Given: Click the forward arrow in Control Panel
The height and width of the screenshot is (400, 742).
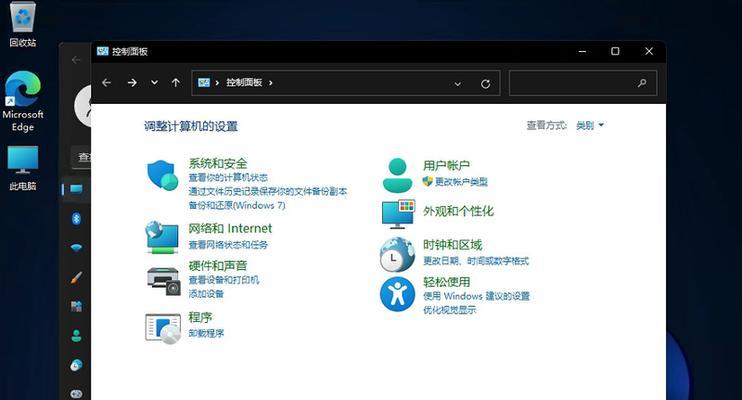Looking at the screenshot, I should pyautogui.click(x=132, y=83).
